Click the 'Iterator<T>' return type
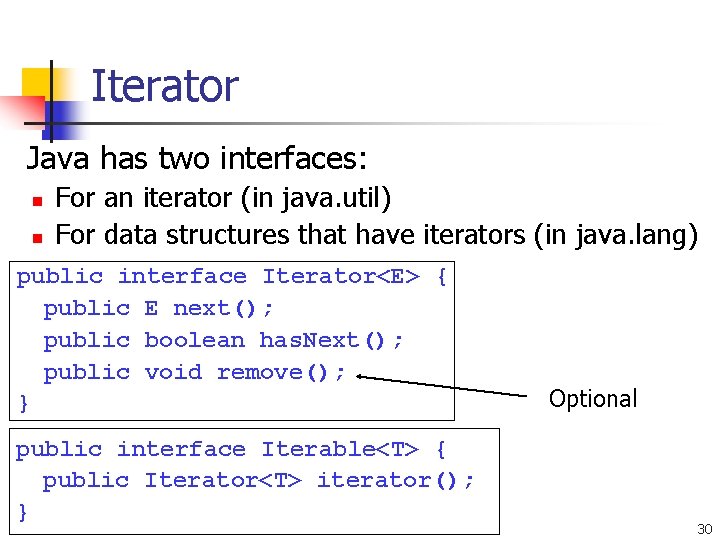Image resolution: width=720 pixels, height=540 pixels. pyautogui.click(x=223, y=481)
